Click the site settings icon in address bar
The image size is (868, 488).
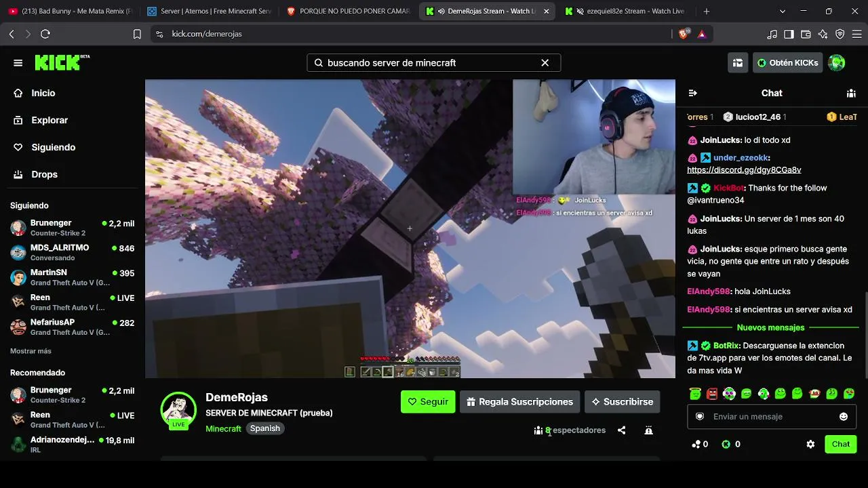click(x=159, y=34)
